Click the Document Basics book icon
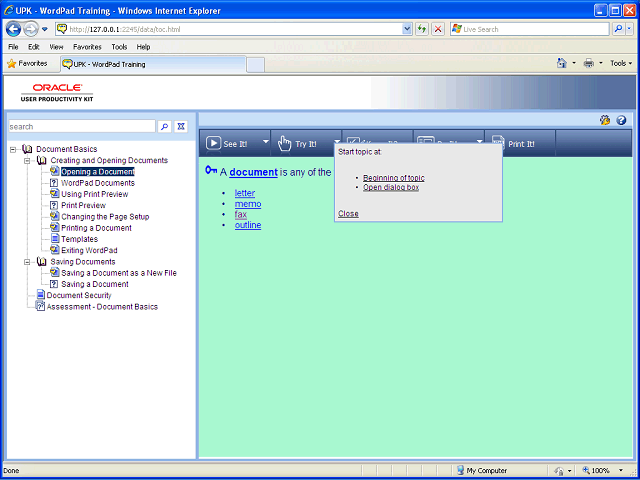640x480 pixels. click(27, 149)
